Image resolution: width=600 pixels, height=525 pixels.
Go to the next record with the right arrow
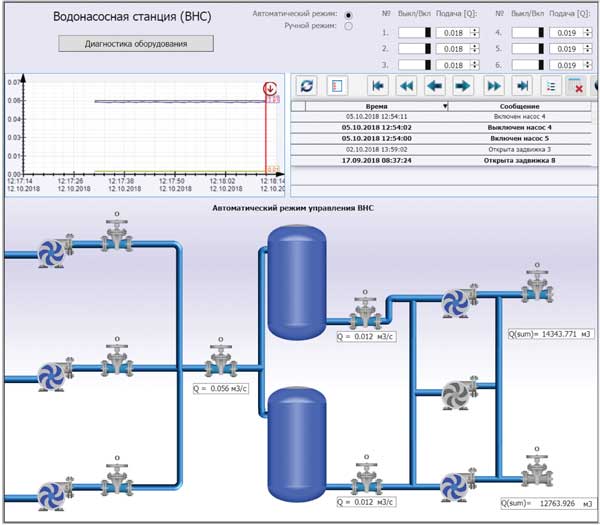click(463, 86)
